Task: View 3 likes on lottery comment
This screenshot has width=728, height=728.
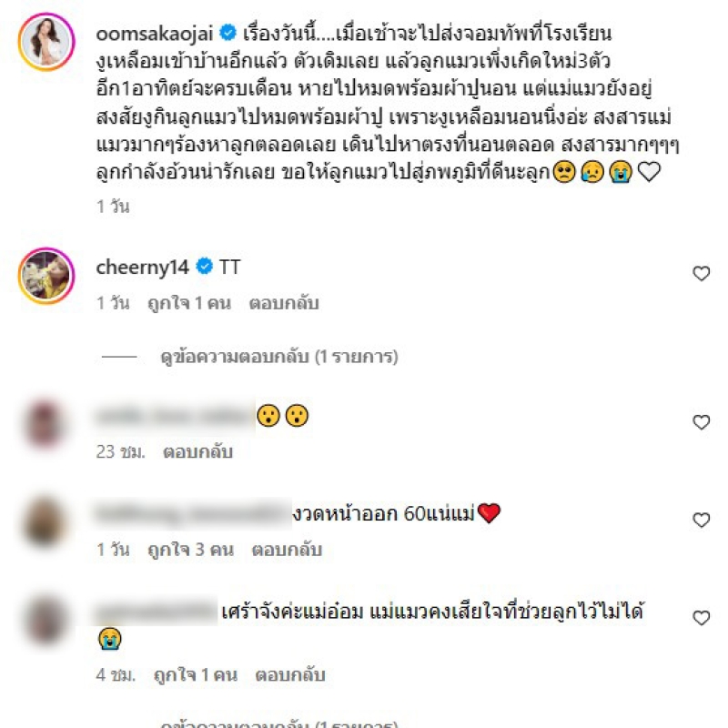Action: click(x=190, y=550)
